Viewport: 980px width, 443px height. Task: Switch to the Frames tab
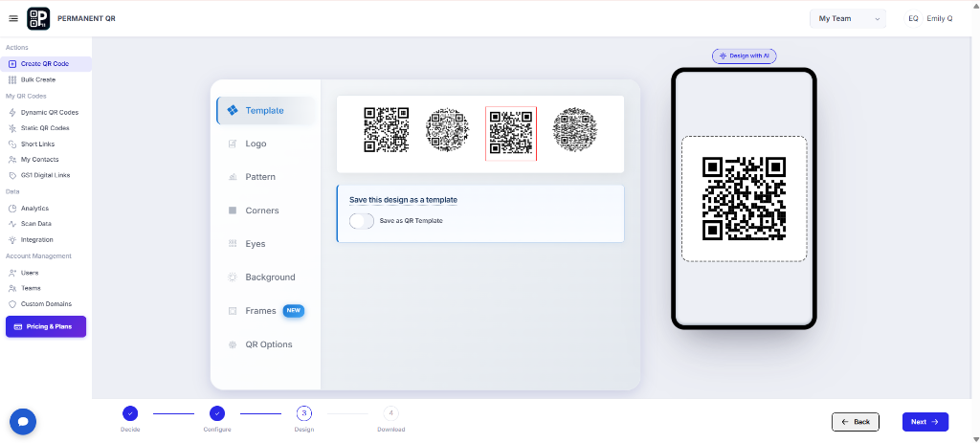[x=266, y=311]
